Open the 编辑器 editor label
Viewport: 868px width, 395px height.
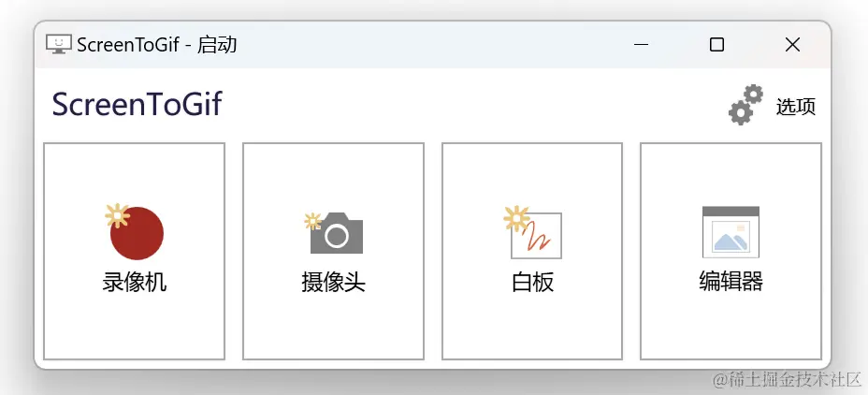pos(731,282)
